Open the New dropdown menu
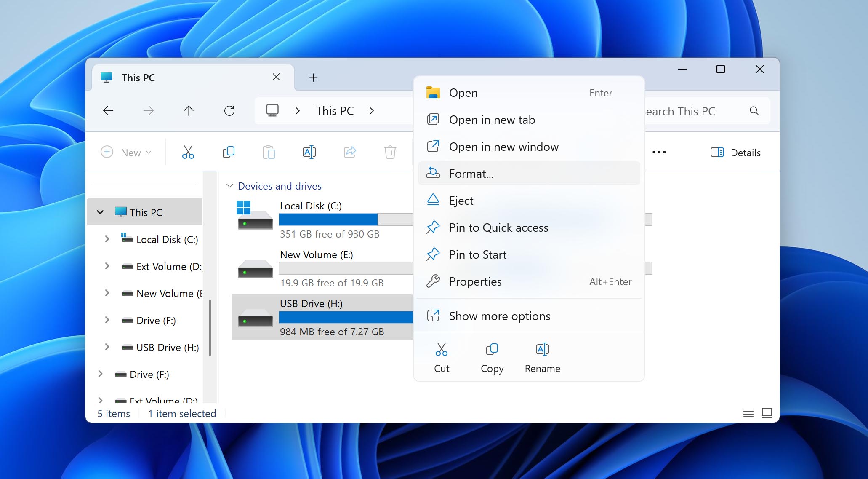 126,153
